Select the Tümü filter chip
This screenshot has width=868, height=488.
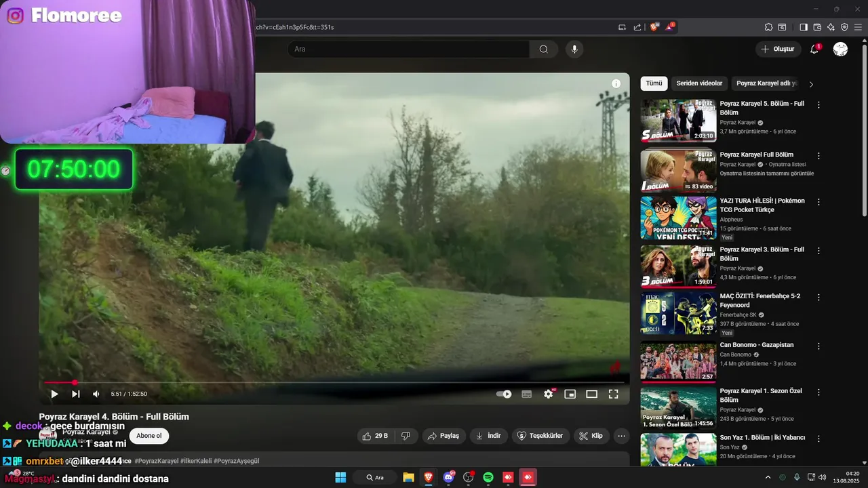pos(654,83)
